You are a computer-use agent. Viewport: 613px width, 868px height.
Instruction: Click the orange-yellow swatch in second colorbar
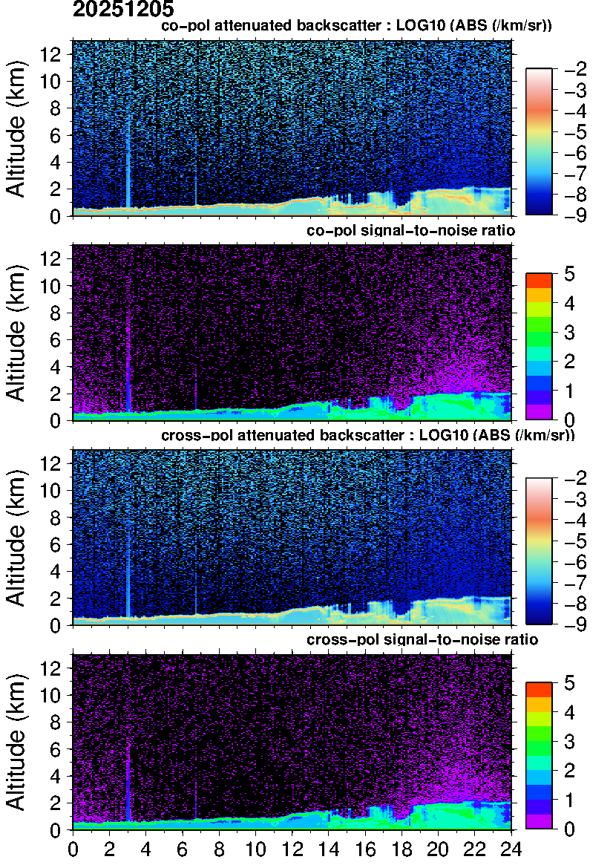point(539,295)
